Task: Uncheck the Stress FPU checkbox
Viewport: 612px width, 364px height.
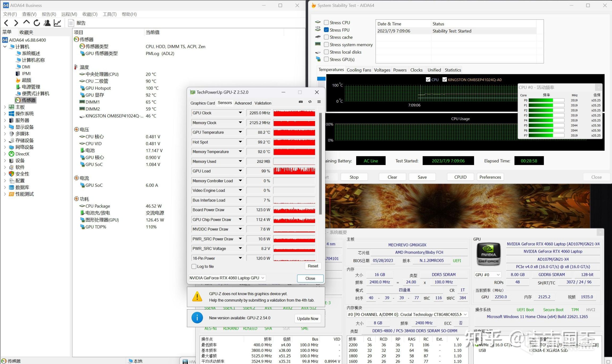Action: (326, 30)
